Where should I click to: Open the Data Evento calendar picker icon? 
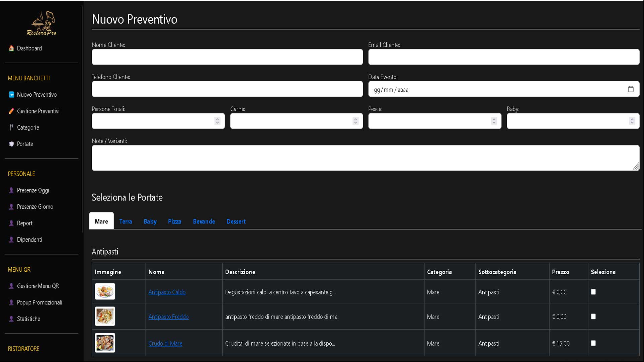pos(631,89)
